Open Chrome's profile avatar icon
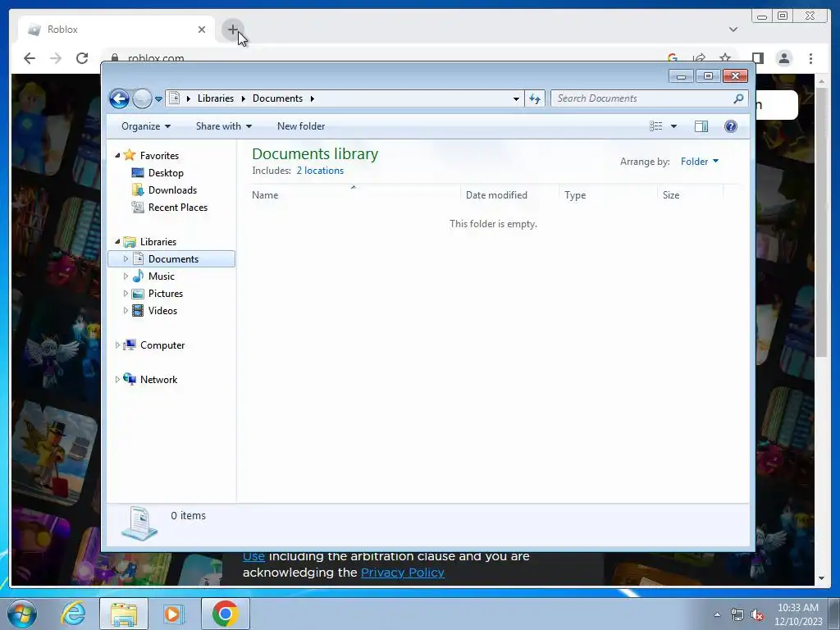Image resolution: width=840 pixels, height=630 pixels. (x=783, y=58)
